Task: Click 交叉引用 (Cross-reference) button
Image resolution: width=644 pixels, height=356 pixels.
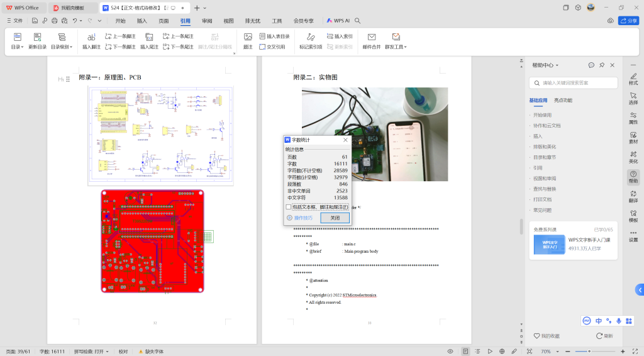Action: pos(272,47)
